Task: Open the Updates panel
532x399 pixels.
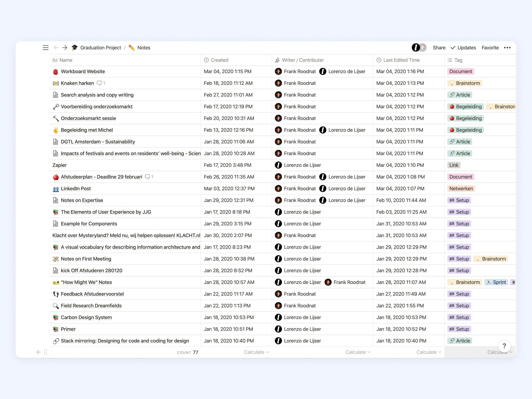Action: coord(463,48)
